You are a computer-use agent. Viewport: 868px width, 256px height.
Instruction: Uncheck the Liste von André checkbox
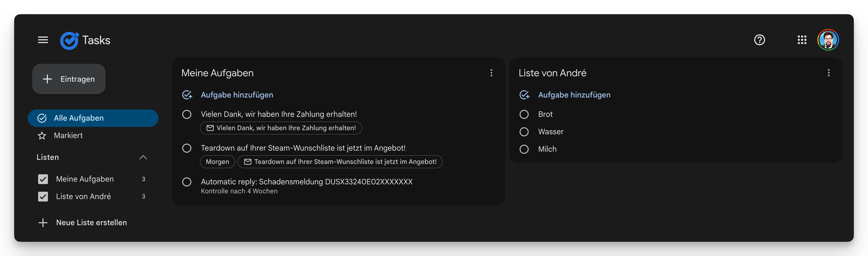click(43, 197)
